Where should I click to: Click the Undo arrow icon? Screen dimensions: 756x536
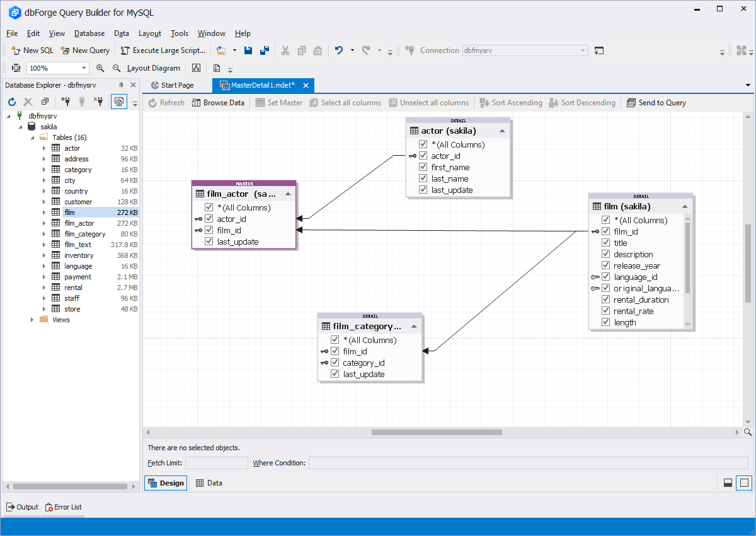pyautogui.click(x=339, y=50)
